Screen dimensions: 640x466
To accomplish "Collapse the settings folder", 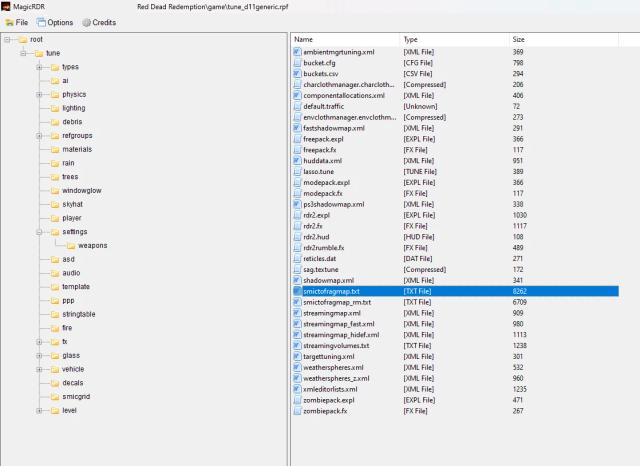I will [x=39, y=232].
